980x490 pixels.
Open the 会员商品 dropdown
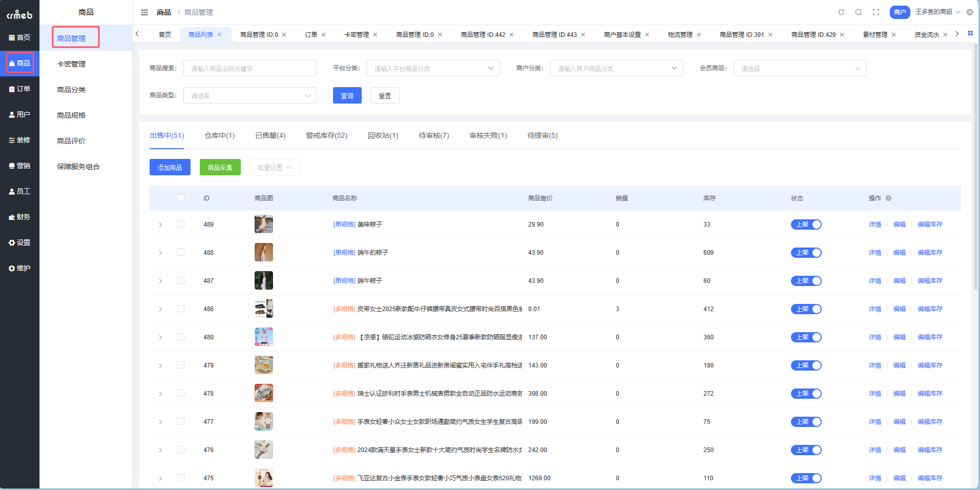[x=799, y=68]
